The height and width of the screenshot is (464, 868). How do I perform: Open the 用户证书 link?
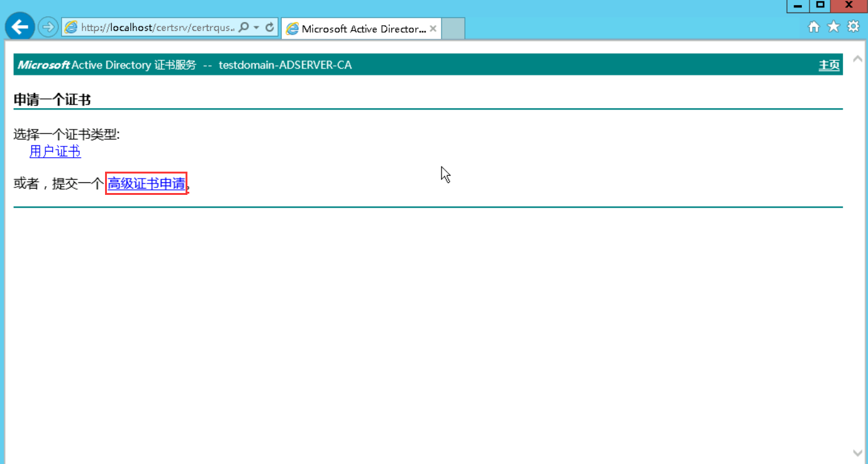(55, 152)
